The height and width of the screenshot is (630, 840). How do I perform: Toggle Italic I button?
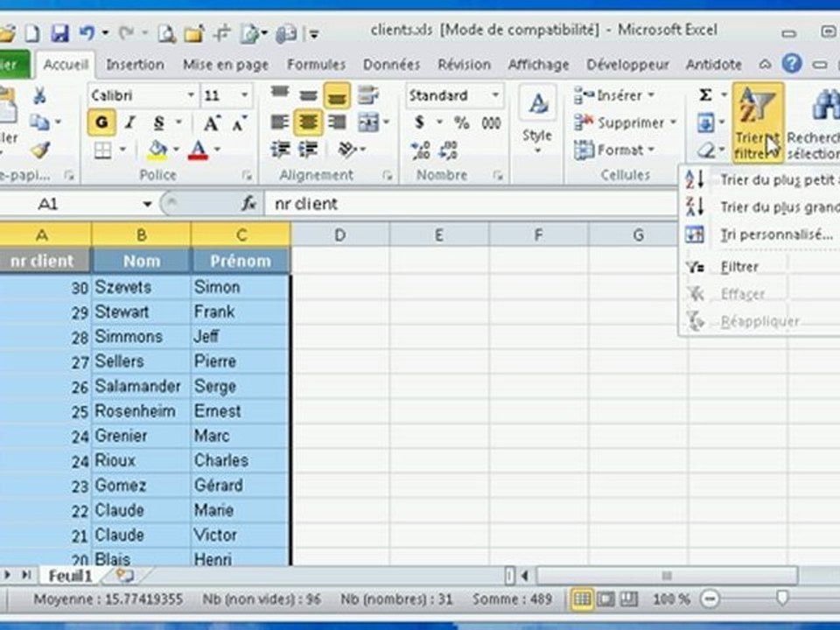click(x=129, y=123)
